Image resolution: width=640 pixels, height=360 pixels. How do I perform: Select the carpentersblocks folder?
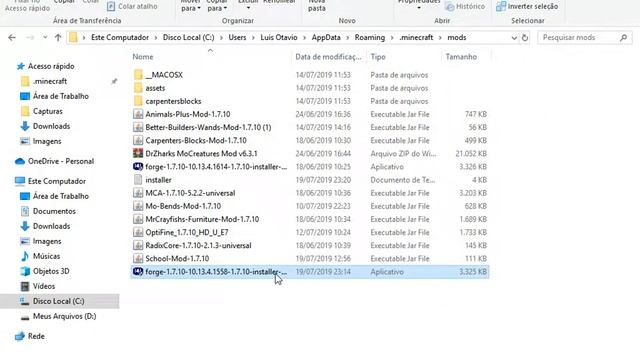point(173,101)
